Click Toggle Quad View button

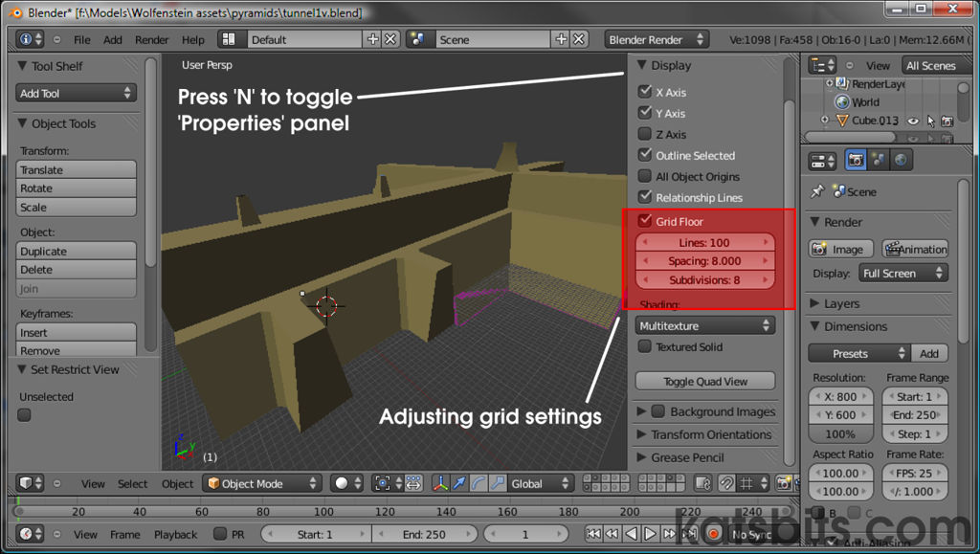(705, 381)
